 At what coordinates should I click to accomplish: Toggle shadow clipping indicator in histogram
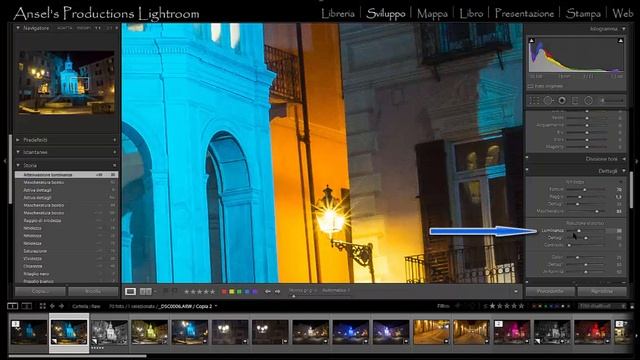[531, 41]
